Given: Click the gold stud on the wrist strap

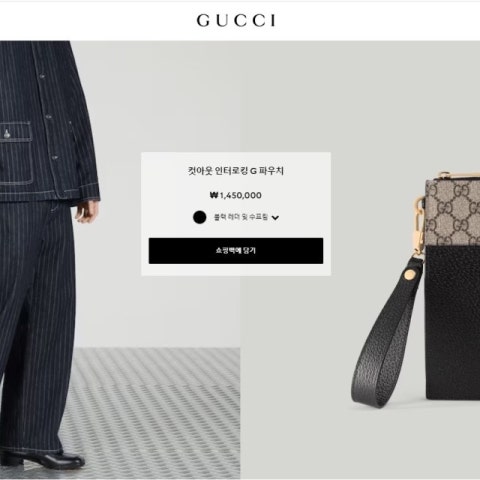Looking at the screenshot, I should pos(409,275).
